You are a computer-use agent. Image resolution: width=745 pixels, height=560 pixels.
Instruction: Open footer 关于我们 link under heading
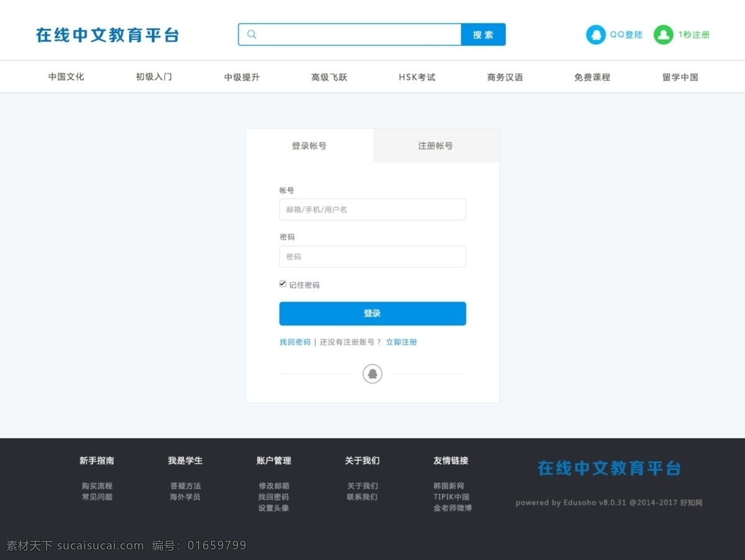tap(363, 486)
